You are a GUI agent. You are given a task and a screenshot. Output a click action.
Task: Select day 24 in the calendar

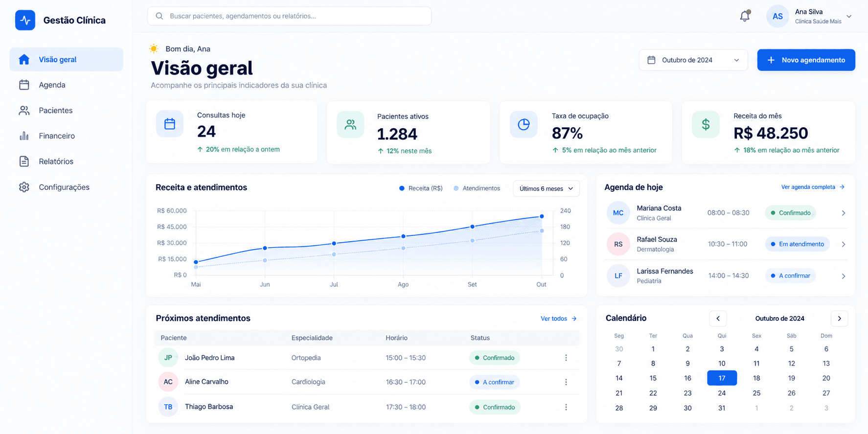pyautogui.click(x=722, y=393)
